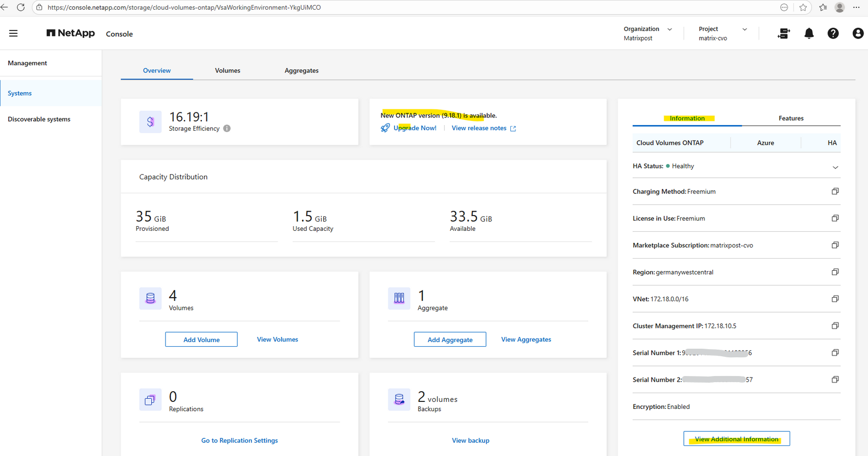Open the hamburger navigation menu
The image size is (868, 456).
[13, 33]
